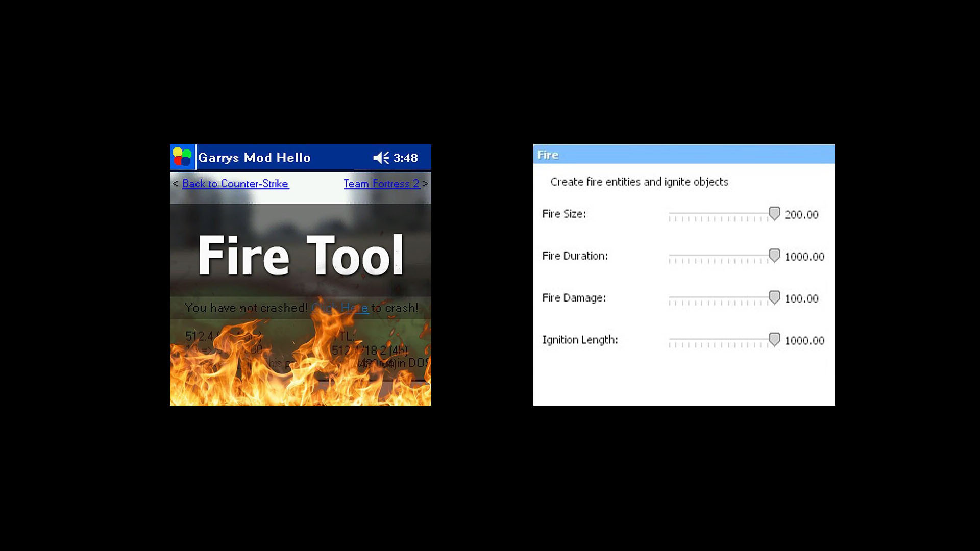Viewport: 980px width, 551px height.
Task: Click the 'Garrys Mod Hello' title bar
Action: (x=254, y=158)
